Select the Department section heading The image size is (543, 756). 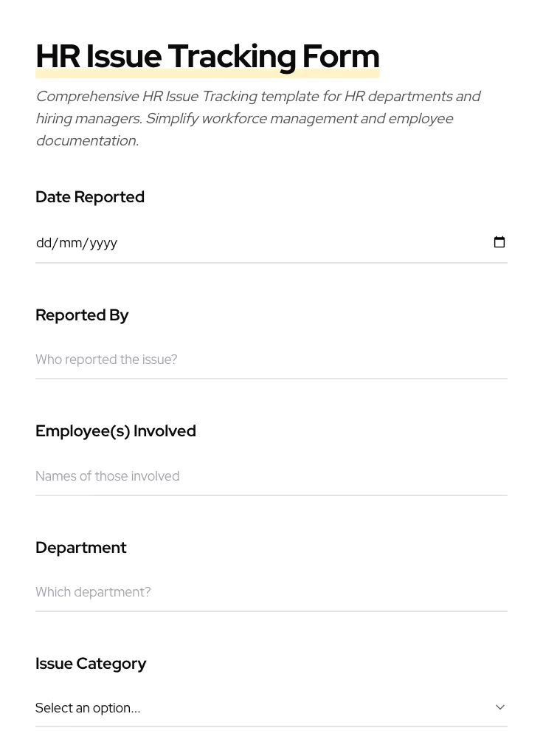tap(81, 547)
